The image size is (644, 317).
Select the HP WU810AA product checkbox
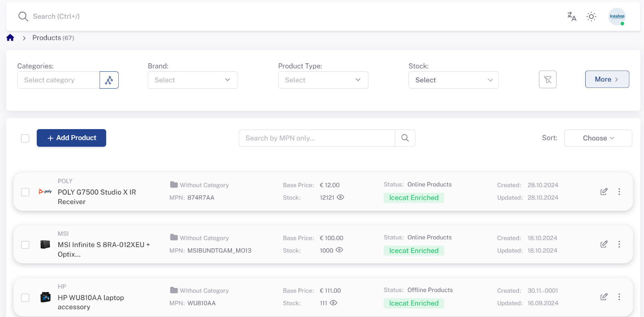coord(25,298)
